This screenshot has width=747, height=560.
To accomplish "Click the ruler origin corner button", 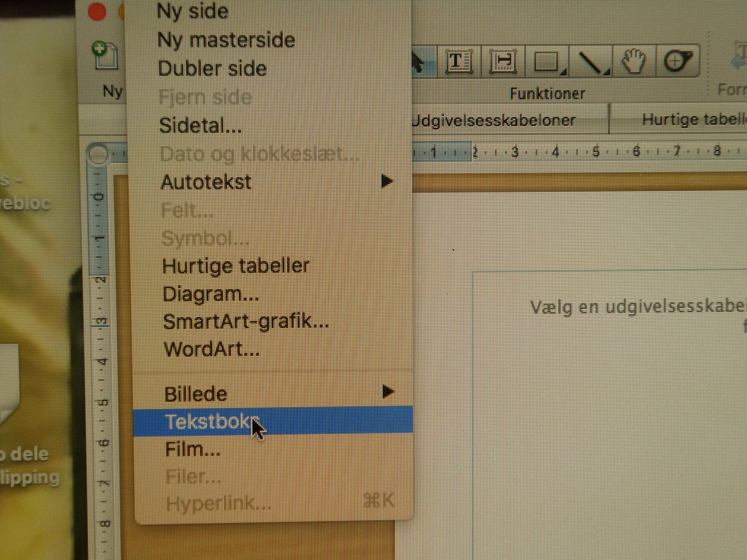I will [x=99, y=154].
